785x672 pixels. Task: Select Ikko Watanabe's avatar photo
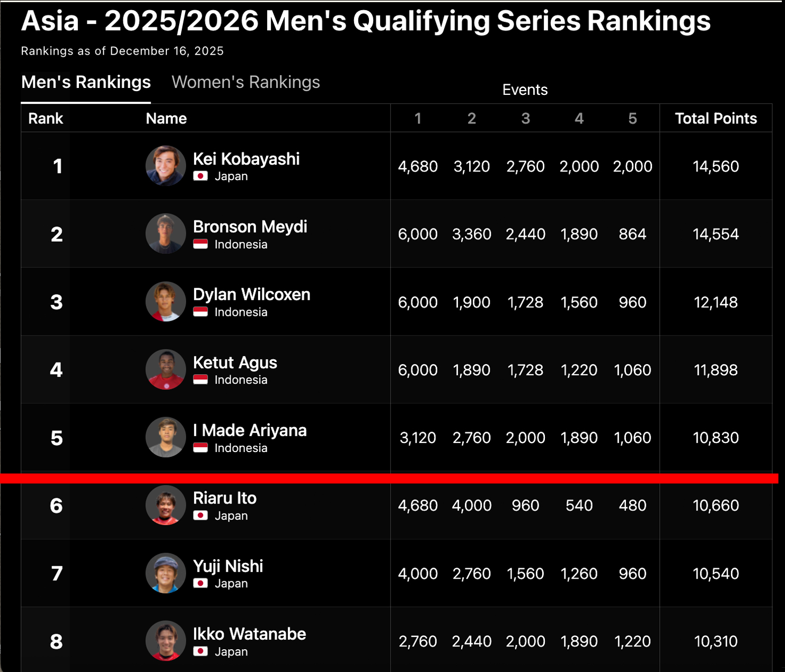point(165,641)
